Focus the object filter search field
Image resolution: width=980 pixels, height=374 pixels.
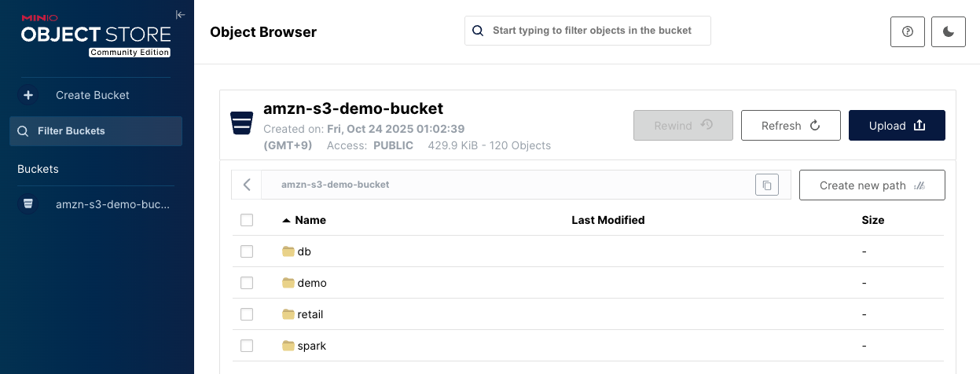[592, 31]
